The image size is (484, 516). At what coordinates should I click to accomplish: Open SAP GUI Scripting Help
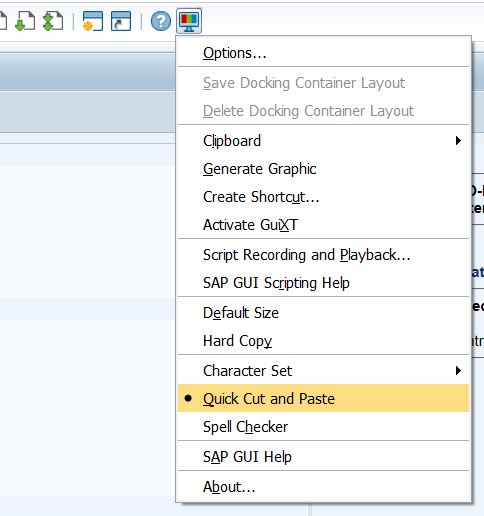point(323,283)
